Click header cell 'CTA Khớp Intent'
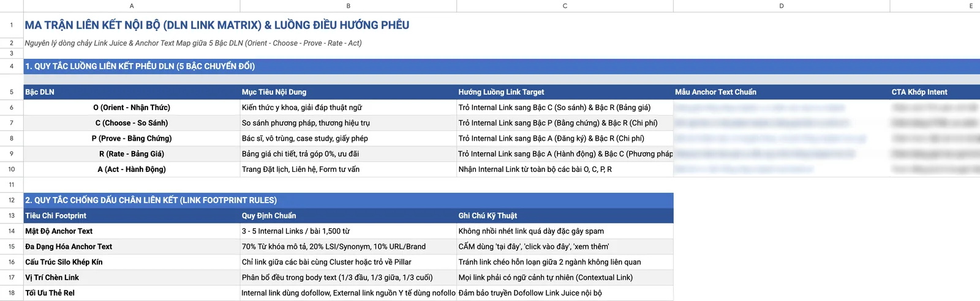Screen dimensions: 980x301 [935, 92]
